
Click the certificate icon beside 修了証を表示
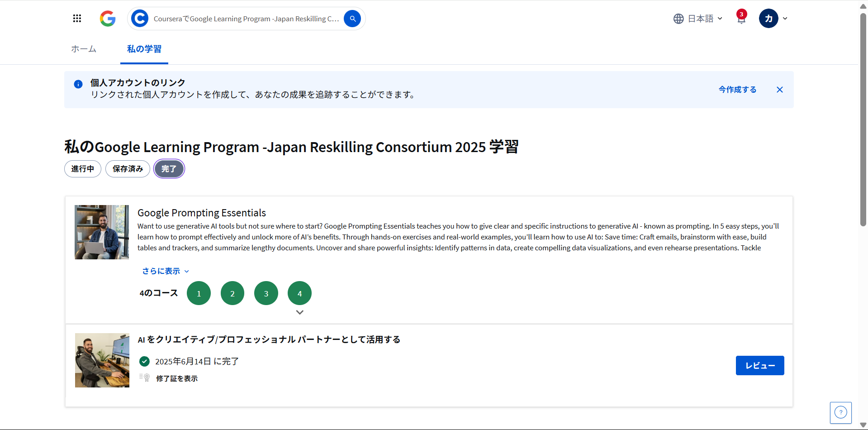click(145, 377)
